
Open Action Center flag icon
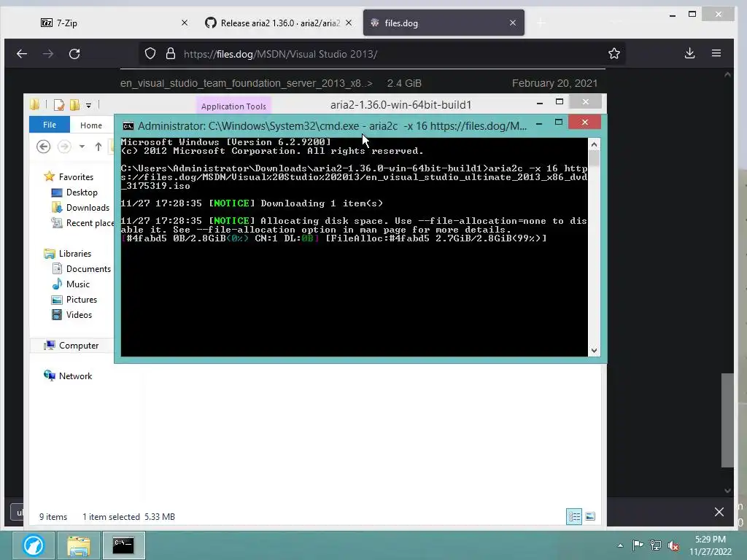(638, 545)
